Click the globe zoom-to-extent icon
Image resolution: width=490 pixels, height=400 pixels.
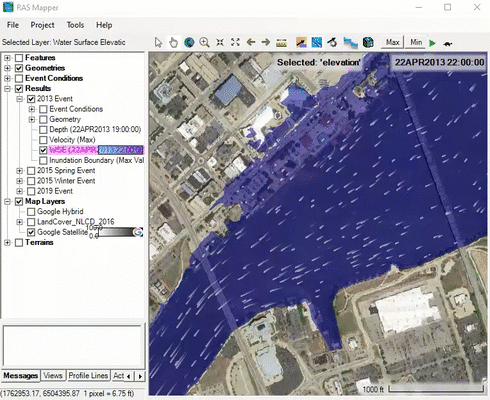(189, 43)
